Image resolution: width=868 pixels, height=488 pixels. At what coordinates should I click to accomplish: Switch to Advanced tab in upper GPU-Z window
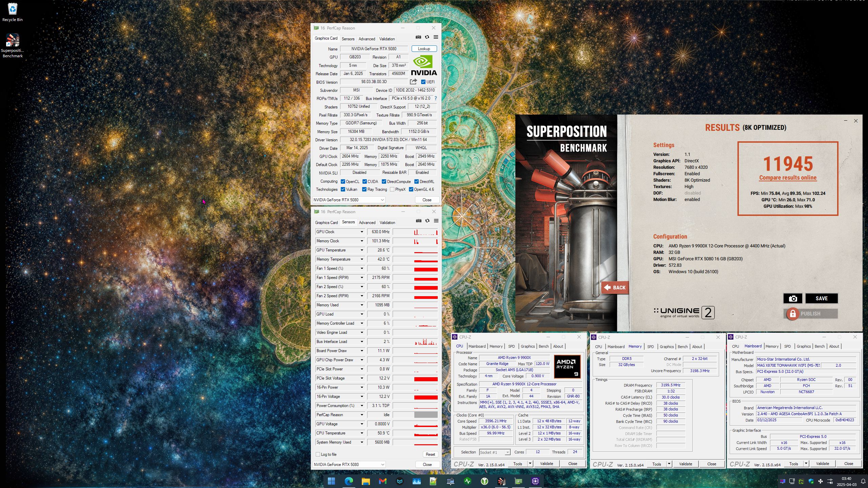[x=367, y=39]
